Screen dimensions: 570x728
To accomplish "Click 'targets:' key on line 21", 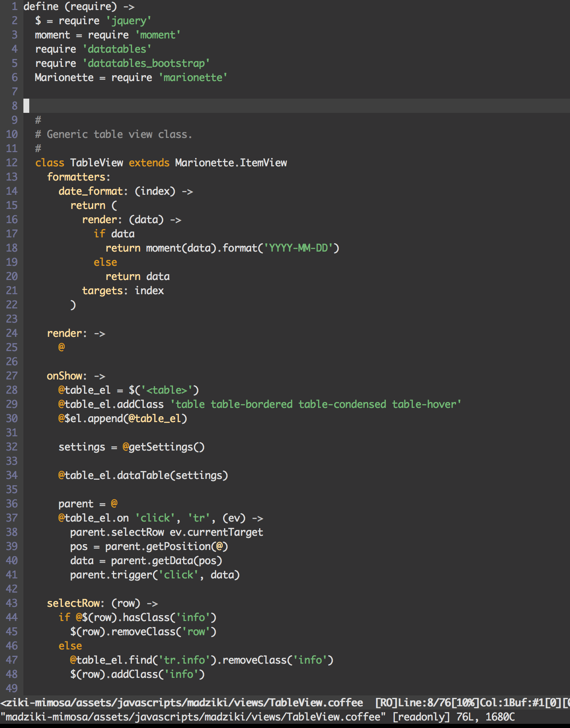I will (x=105, y=291).
